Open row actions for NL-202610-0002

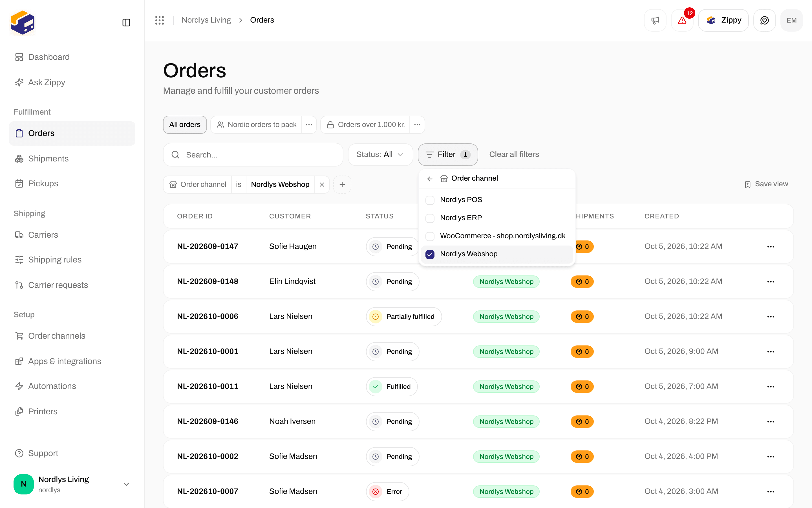point(771,456)
